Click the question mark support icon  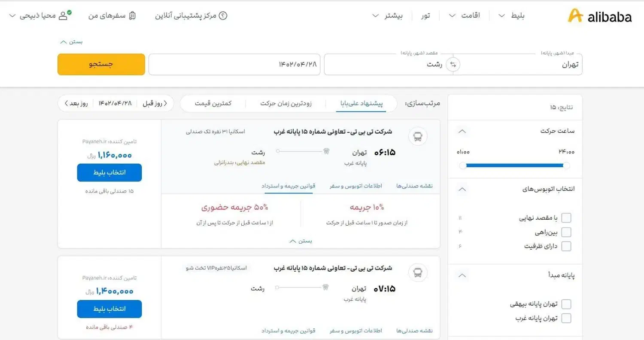click(223, 15)
